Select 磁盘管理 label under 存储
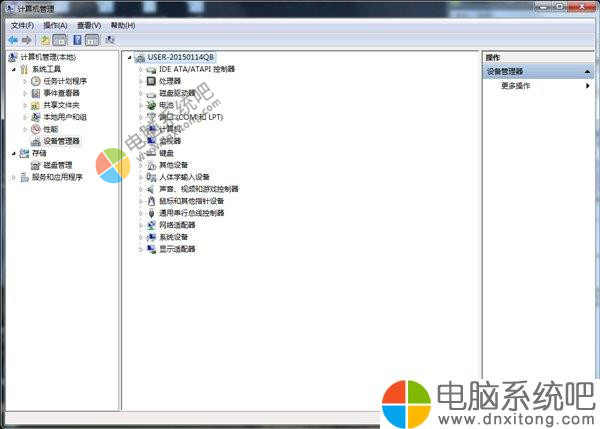This screenshot has height=429, width=600. point(58,165)
